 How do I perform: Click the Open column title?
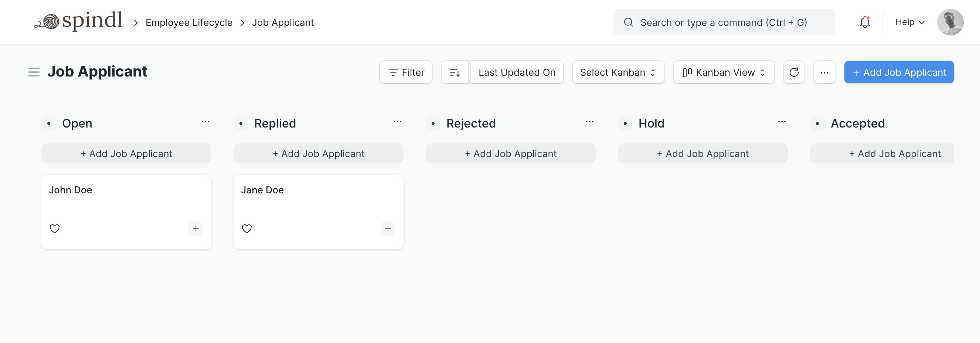77,123
